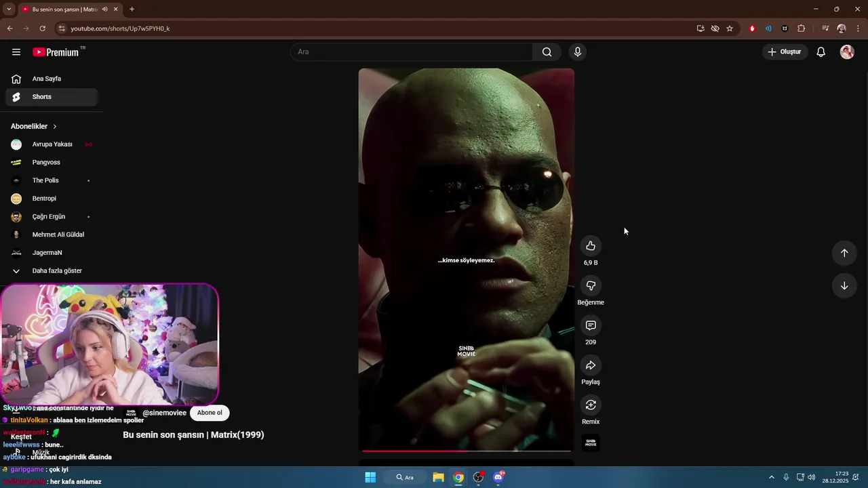868x488 pixels.
Task: Open volume control in system tray
Action: [x=812, y=477]
